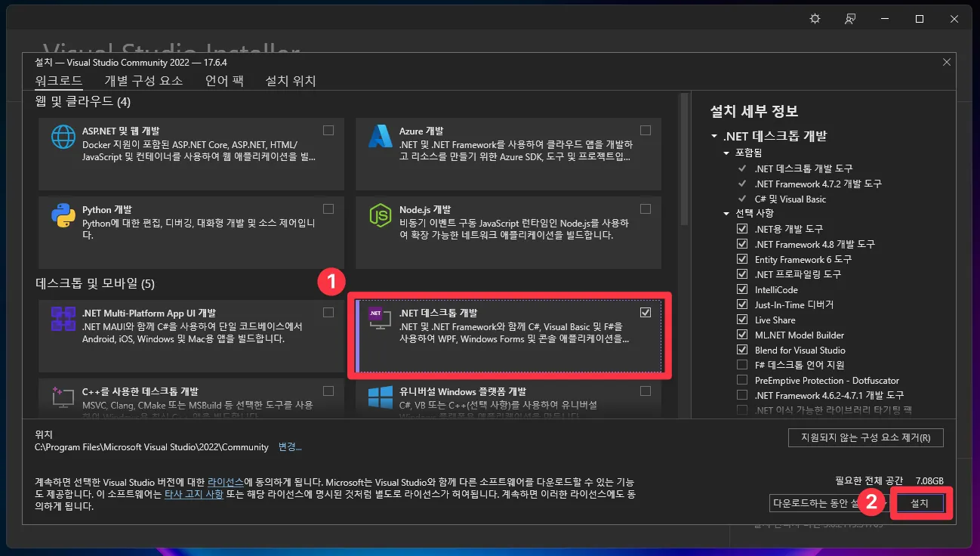Click the Node.js hexagon icon
Image resolution: width=980 pixels, height=556 pixels.
pyautogui.click(x=380, y=215)
